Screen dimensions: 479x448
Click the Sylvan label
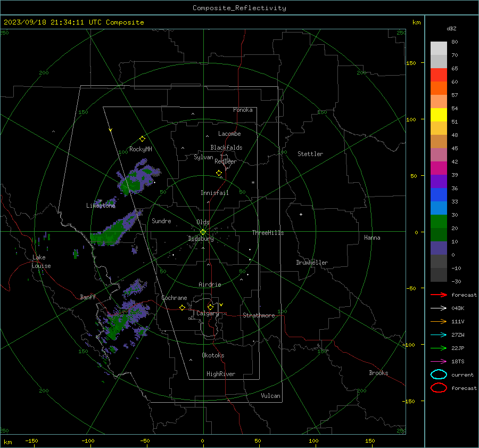coord(203,157)
